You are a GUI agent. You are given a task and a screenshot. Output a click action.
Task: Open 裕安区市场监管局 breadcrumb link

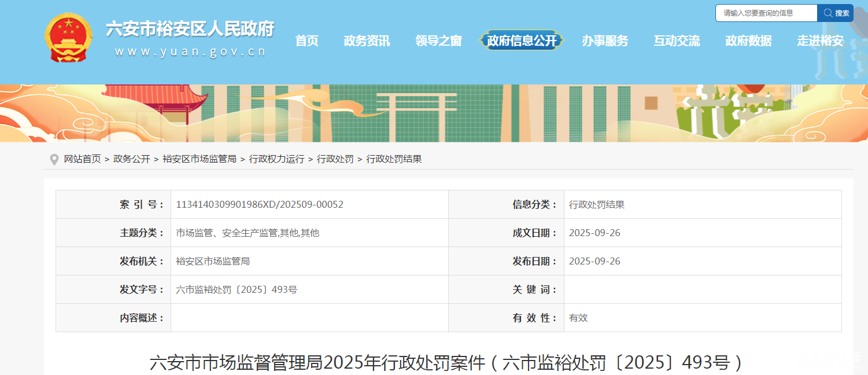(x=200, y=159)
